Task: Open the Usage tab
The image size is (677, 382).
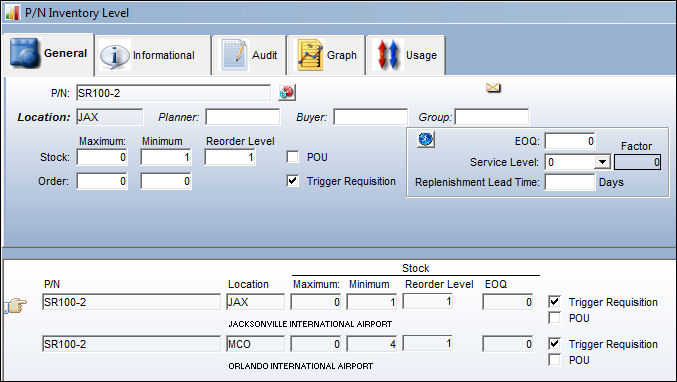Action: [x=406, y=55]
